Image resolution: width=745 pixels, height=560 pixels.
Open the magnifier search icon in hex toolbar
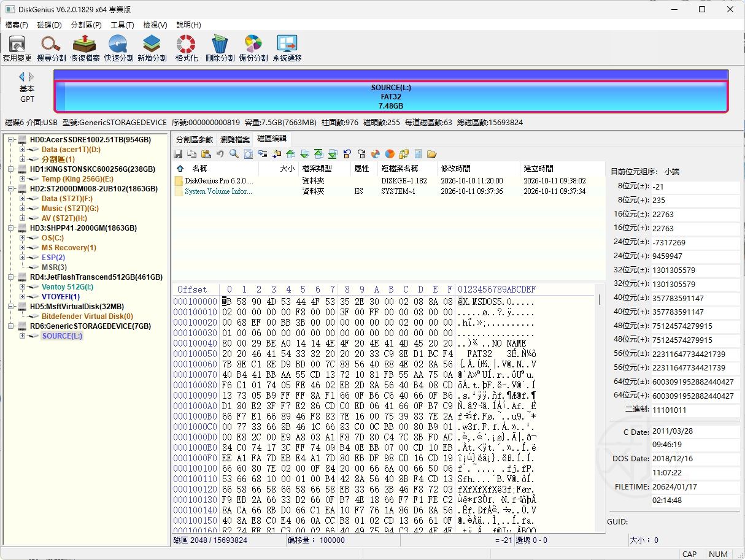click(234, 154)
